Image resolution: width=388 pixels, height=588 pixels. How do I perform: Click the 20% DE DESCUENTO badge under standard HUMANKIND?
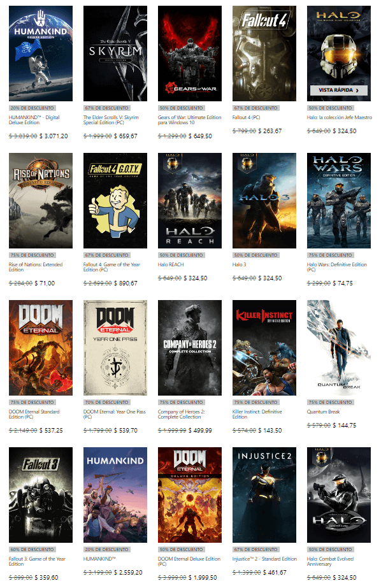(x=102, y=549)
